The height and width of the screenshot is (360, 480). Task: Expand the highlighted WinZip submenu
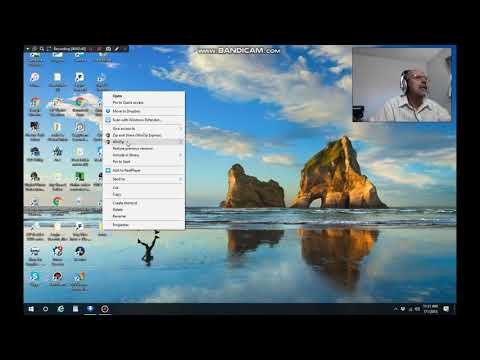[144, 142]
